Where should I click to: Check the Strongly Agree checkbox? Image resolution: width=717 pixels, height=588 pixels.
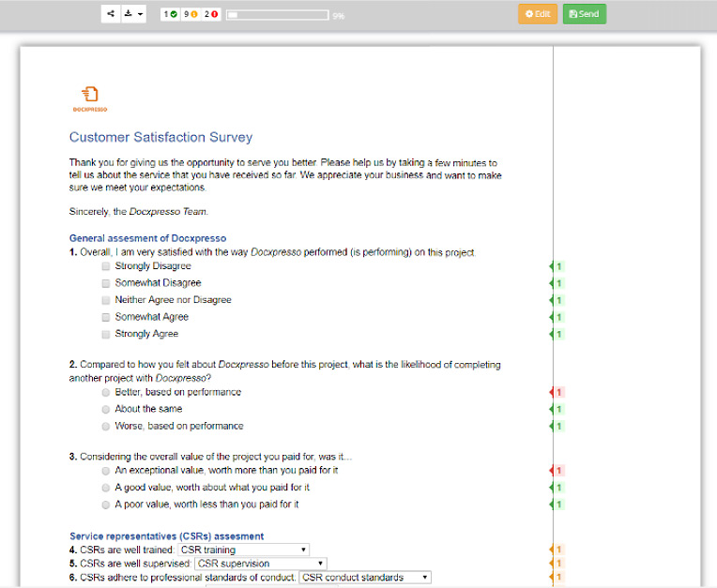[x=106, y=334]
